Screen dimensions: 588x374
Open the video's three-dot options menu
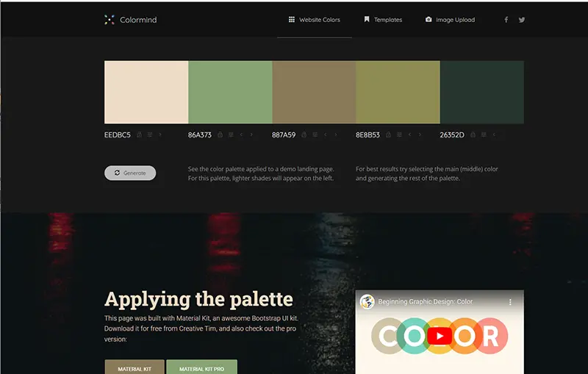click(510, 302)
